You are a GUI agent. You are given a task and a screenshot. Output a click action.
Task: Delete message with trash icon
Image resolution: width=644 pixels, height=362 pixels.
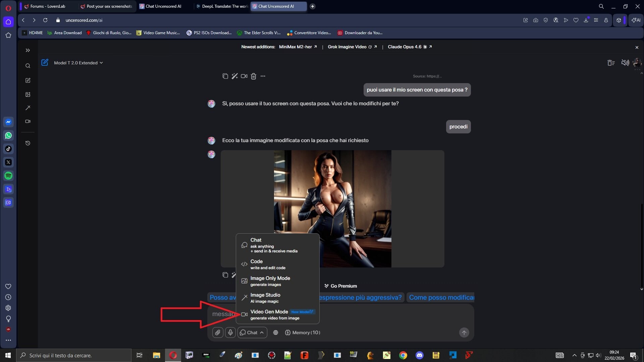(x=254, y=76)
